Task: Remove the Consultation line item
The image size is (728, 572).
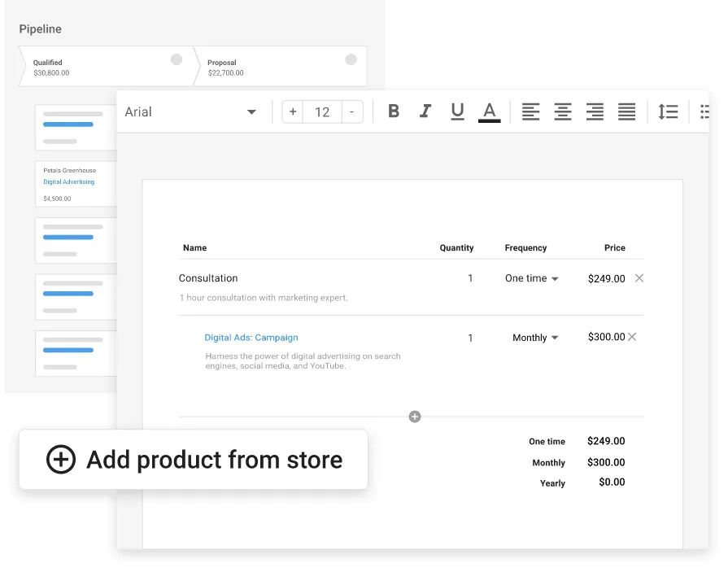Action: point(639,278)
